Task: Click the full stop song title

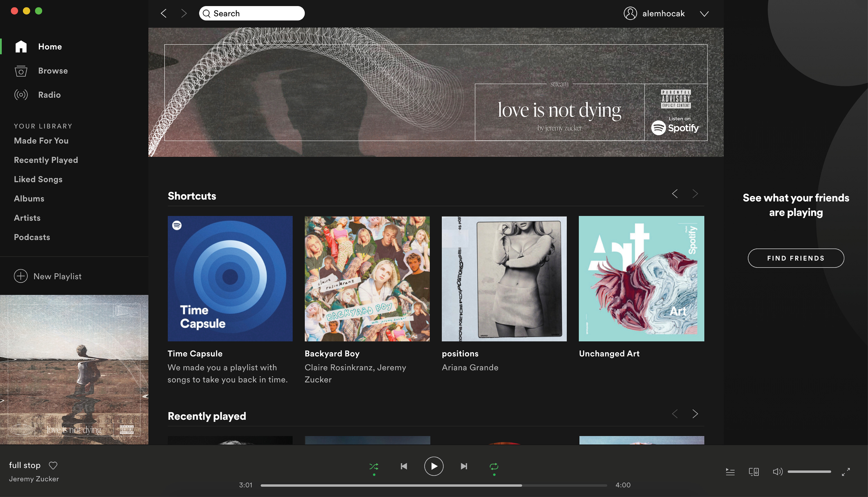Action: [25, 465]
